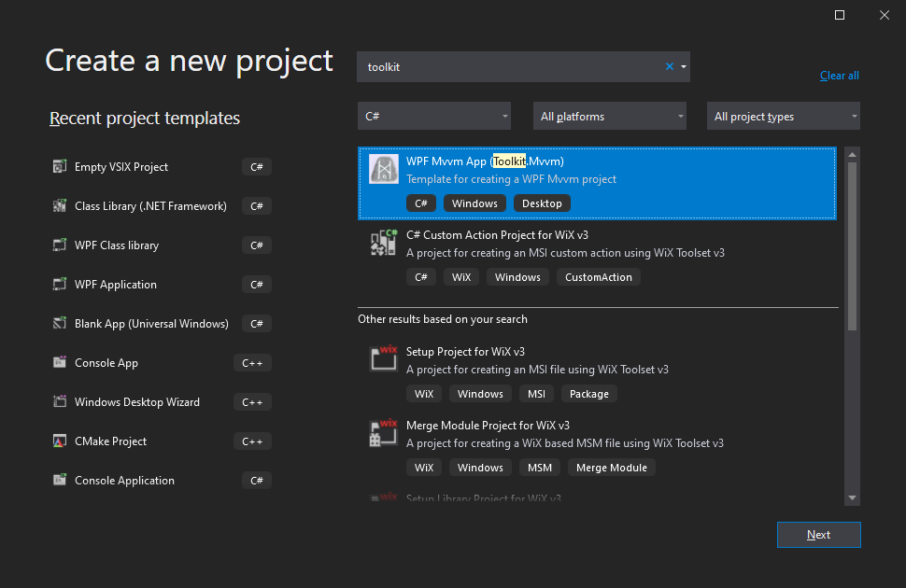Click the Empty VSIX Project template icon

pos(60,166)
